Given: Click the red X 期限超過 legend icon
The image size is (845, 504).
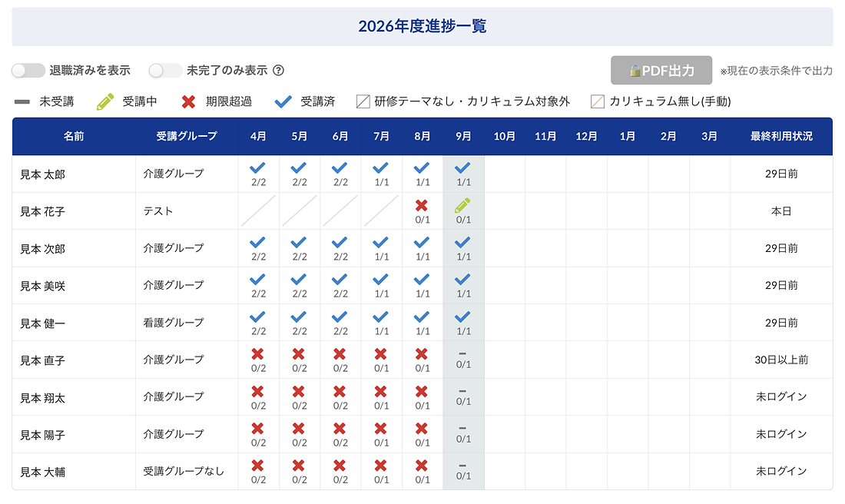Looking at the screenshot, I should point(188,101).
